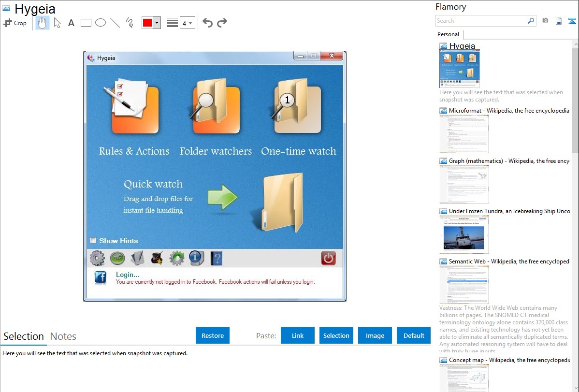Click the Restore button
579x392 pixels.
(x=213, y=335)
